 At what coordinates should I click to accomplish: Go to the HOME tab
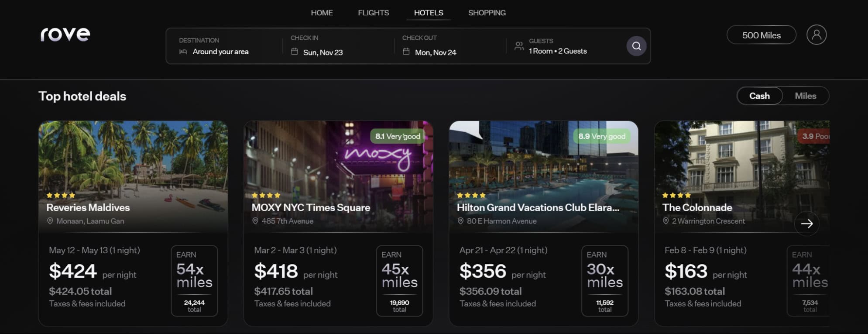pyautogui.click(x=322, y=13)
